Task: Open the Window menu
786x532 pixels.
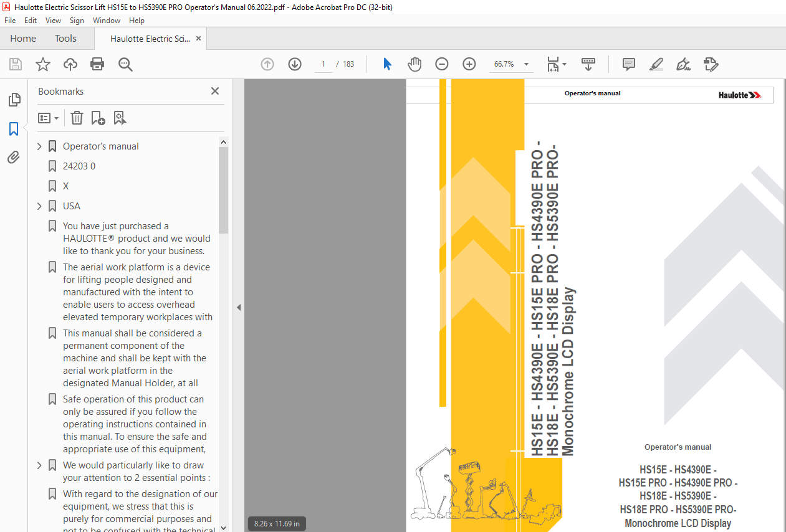Action: [107, 21]
